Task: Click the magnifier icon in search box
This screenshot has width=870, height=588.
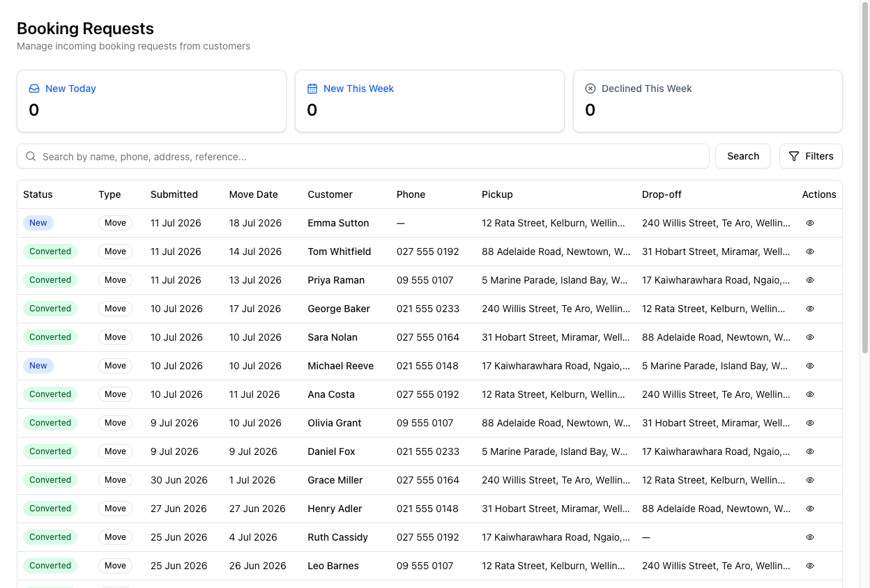Action: point(31,156)
